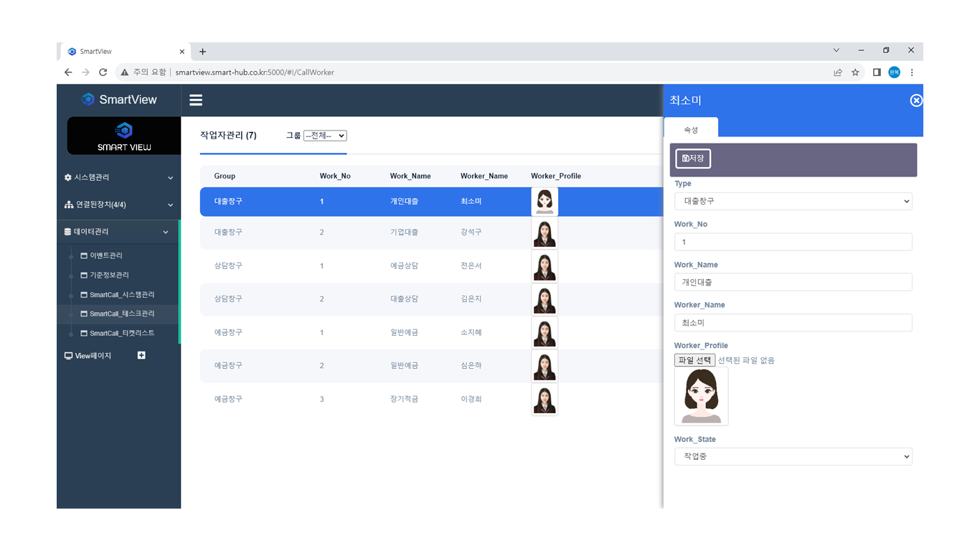The height and width of the screenshot is (551, 980).
Task: Click the Group column header
Action: [x=225, y=176]
